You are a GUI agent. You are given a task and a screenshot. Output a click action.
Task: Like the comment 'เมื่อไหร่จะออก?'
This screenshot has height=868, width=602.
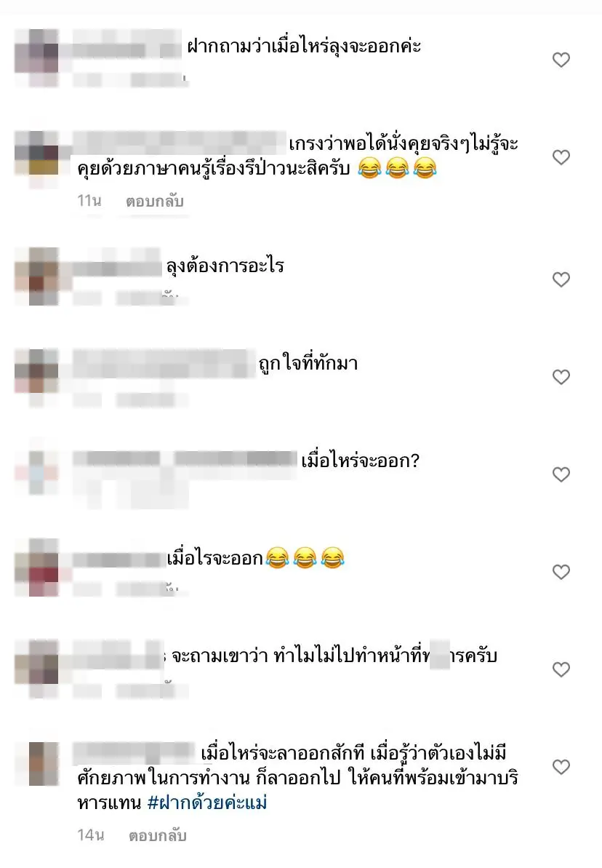[561, 474]
